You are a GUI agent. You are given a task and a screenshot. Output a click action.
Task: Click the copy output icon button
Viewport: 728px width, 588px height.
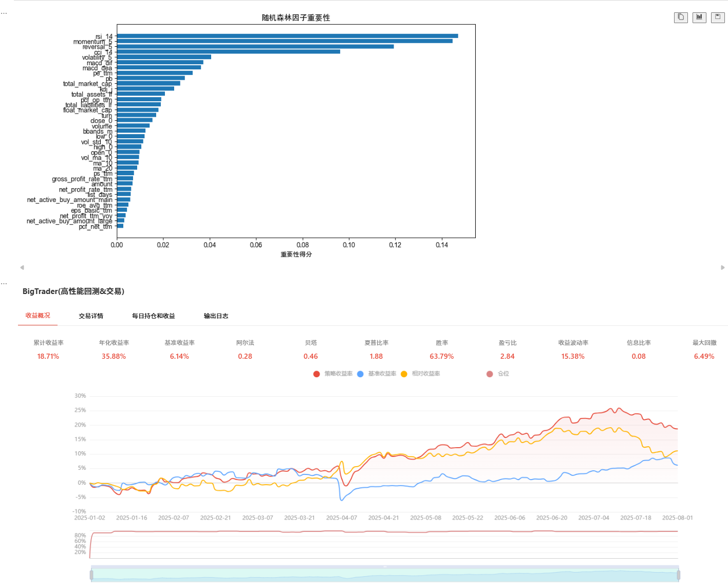681,17
